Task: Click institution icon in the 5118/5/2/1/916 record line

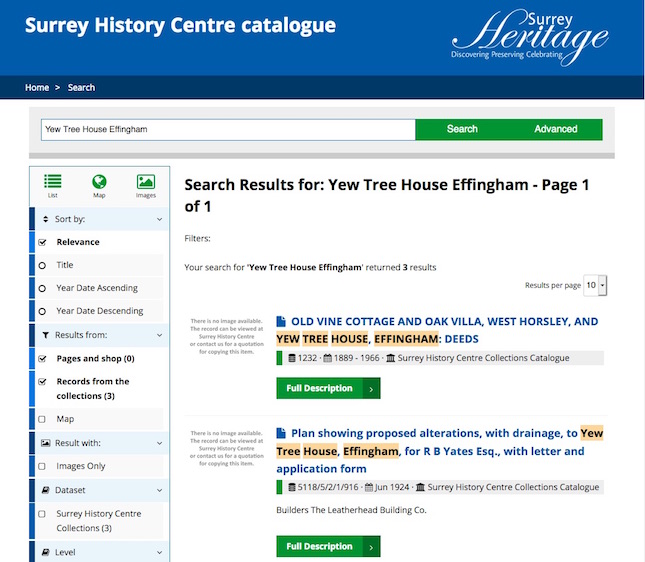Action: point(420,487)
